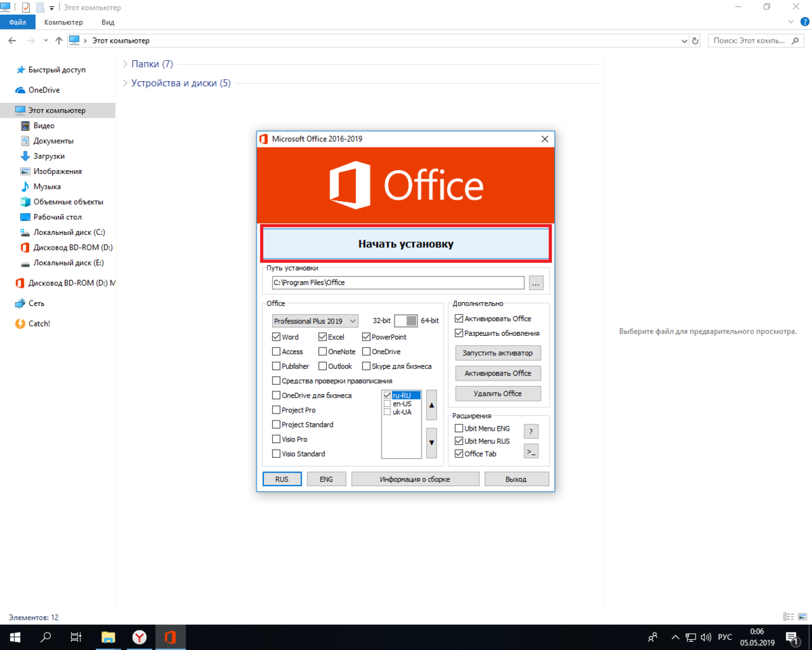The width and height of the screenshot is (812, 650).
Task: Enable Publisher component checkbox
Action: [x=276, y=366]
